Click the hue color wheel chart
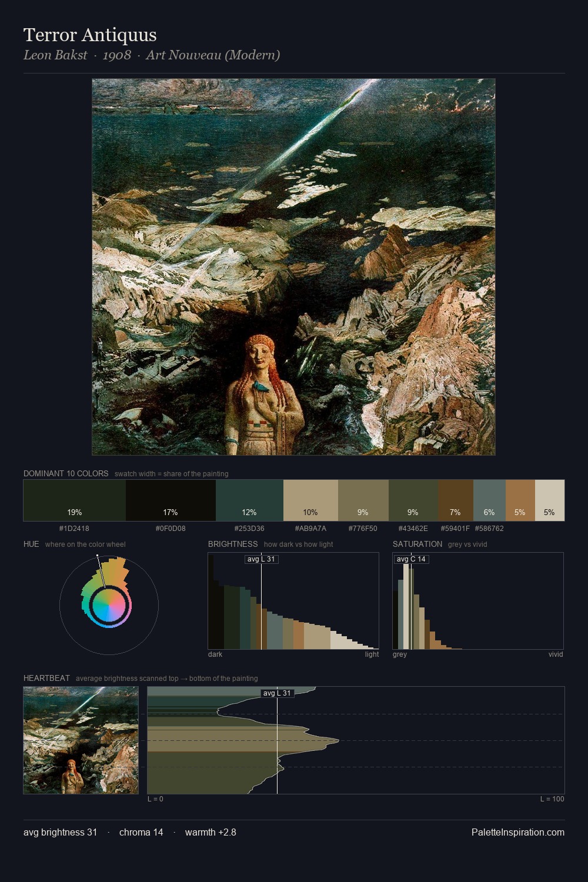 click(x=109, y=605)
